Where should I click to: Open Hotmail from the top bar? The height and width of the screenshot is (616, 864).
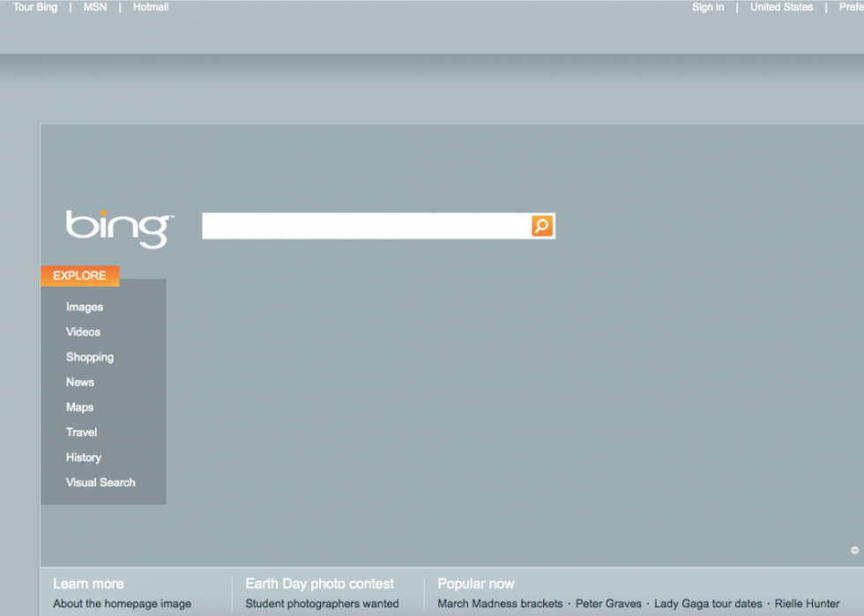151,7
